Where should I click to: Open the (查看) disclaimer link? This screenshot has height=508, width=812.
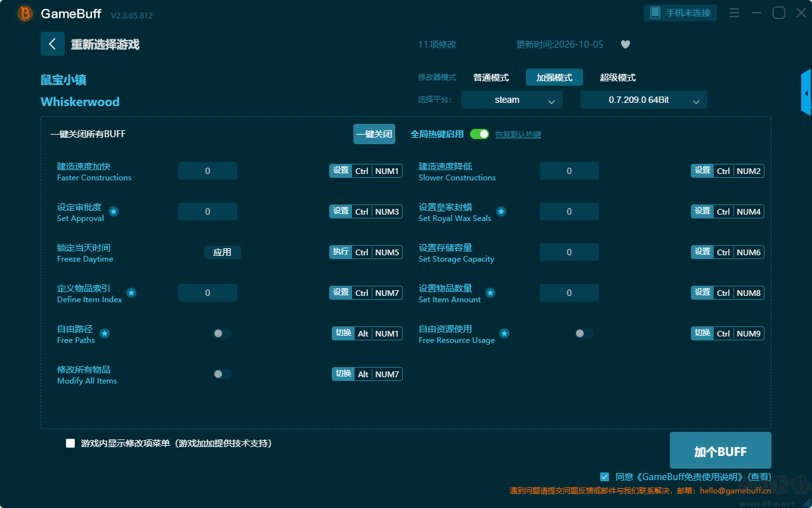(759, 477)
